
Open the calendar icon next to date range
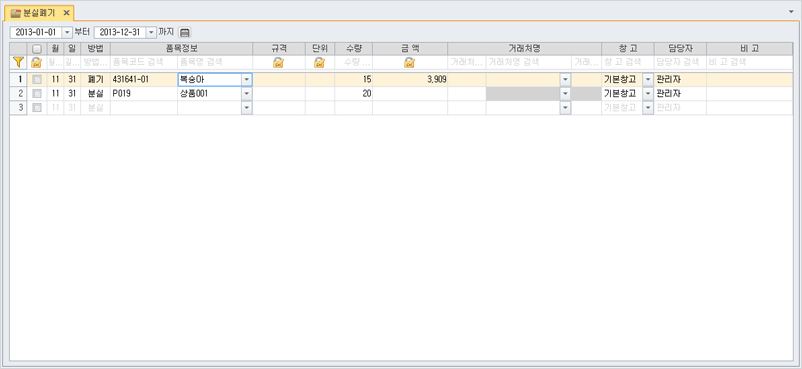click(185, 32)
